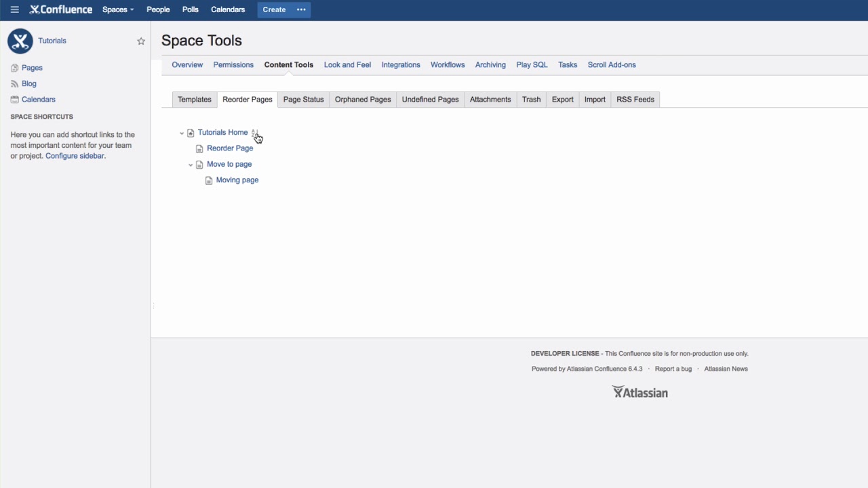Viewport: 868px width, 488px height.
Task: Open the Permissions tab
Action: [233, 64]
